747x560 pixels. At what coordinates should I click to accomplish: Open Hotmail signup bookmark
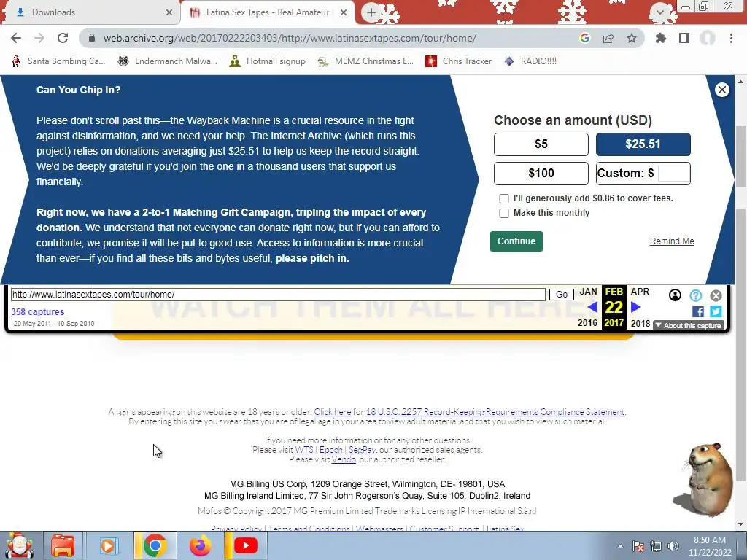point(267,61)
